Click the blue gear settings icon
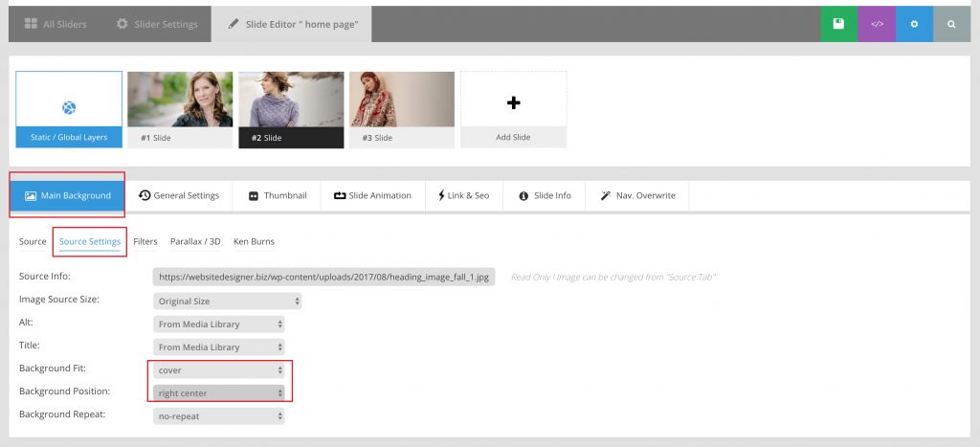Screen dimensions: 980x447 pos(914,24)
